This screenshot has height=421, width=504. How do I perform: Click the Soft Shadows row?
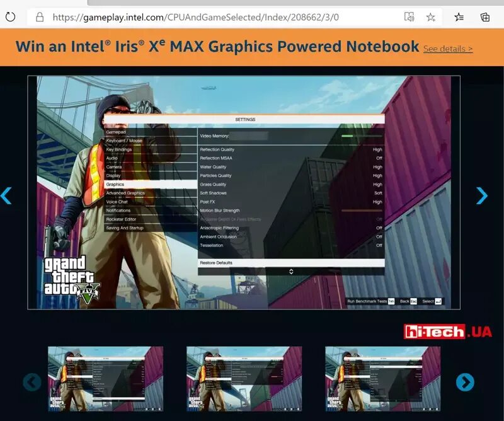(x=291, y=193)
